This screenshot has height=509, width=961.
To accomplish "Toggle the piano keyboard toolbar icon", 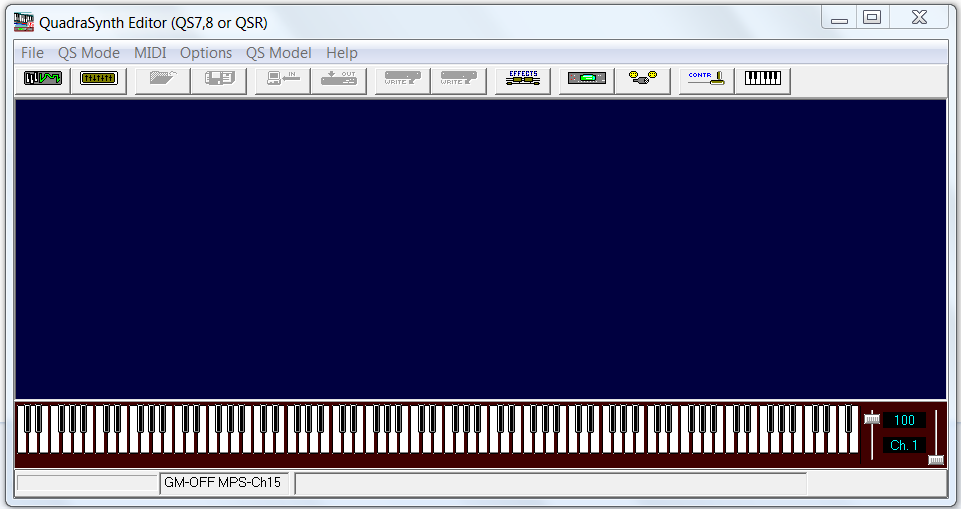I will point(762,79).
